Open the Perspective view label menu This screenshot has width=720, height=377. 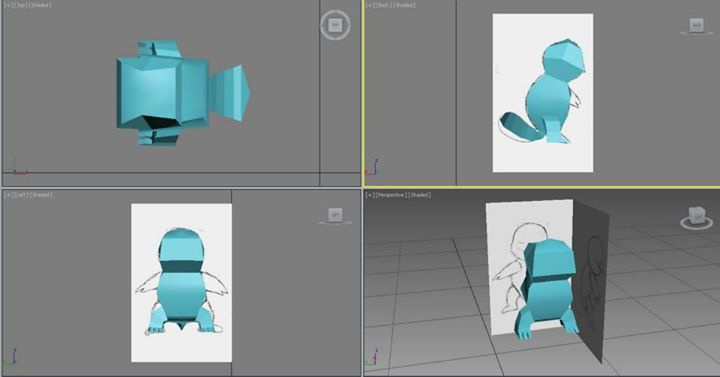tap(391, 195)
